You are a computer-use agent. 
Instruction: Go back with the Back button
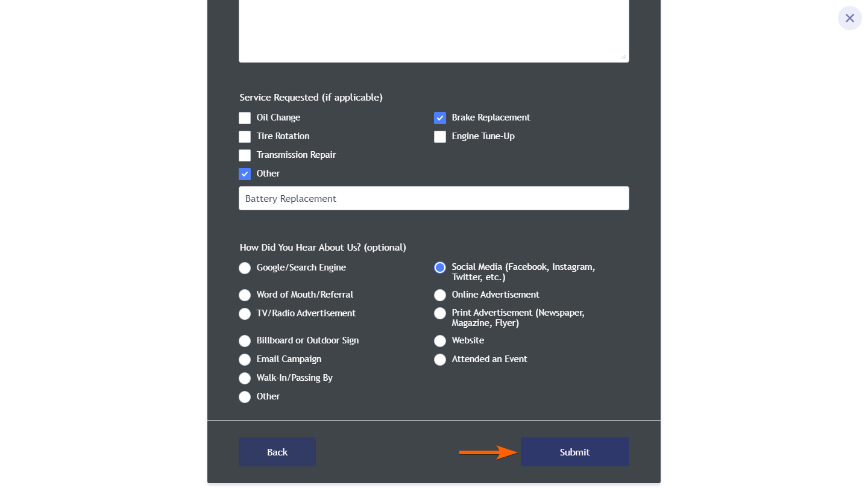tap(277, 452)
